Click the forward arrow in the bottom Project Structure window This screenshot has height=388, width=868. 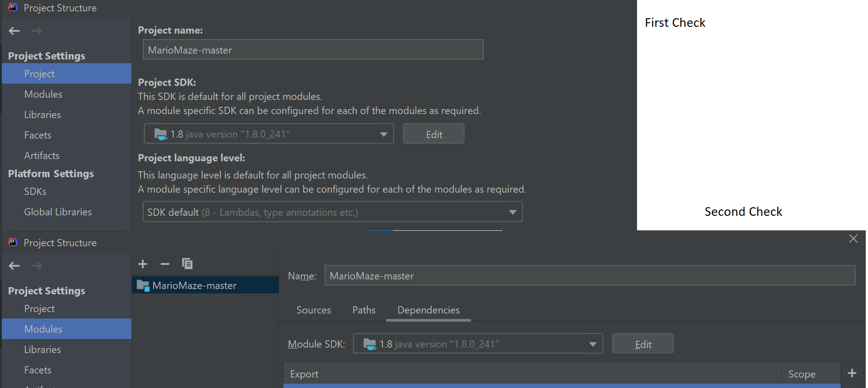[37, 266]
